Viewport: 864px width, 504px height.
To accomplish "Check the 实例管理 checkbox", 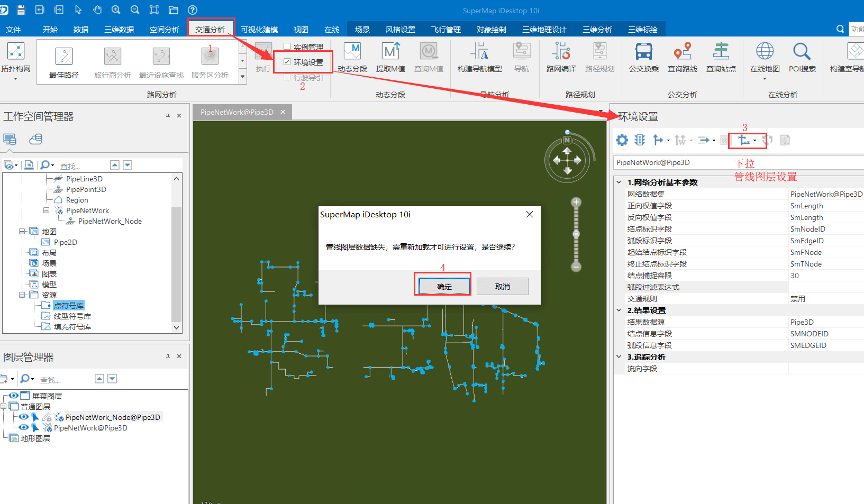I will (287, 47).
